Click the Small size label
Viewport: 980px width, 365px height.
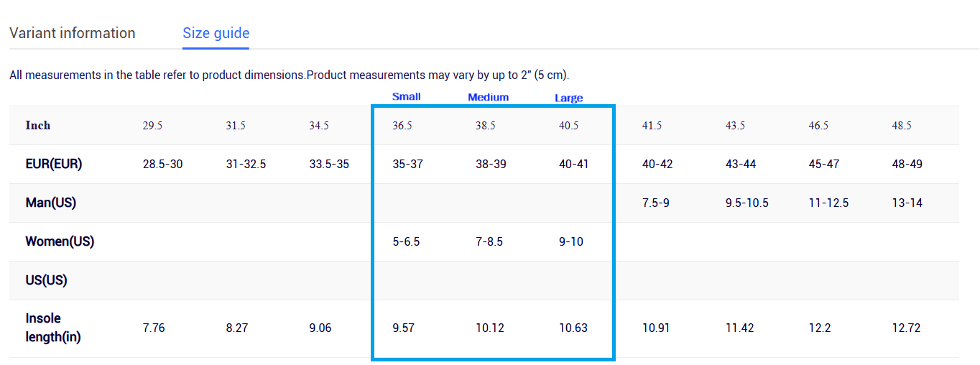(x=407, y=96)
